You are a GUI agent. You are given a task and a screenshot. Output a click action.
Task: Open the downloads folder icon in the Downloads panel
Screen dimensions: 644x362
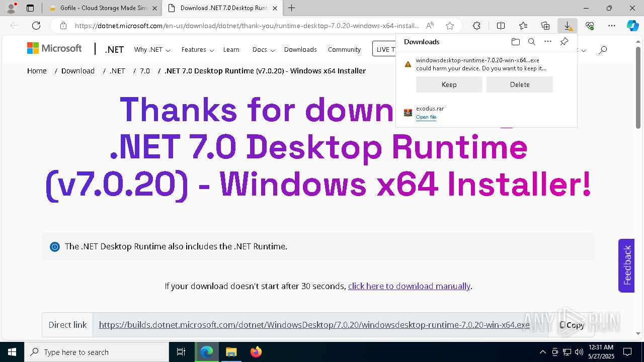(x=515, y=42)
